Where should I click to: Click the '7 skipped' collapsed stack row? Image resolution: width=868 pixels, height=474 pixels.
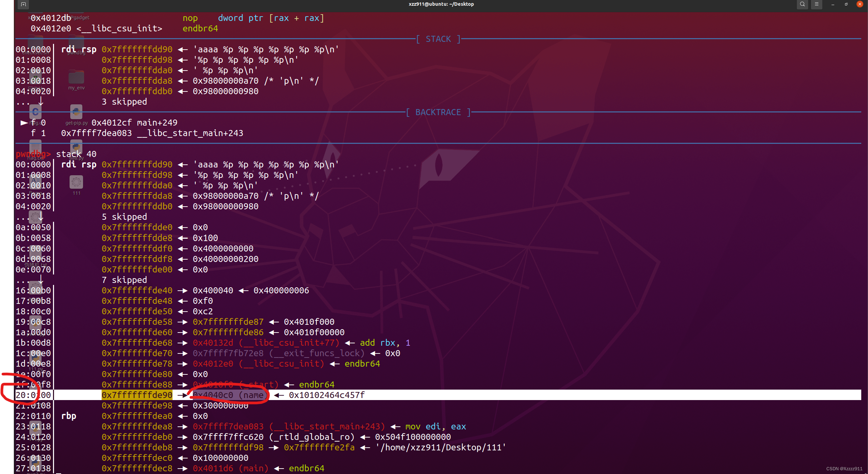124,280
